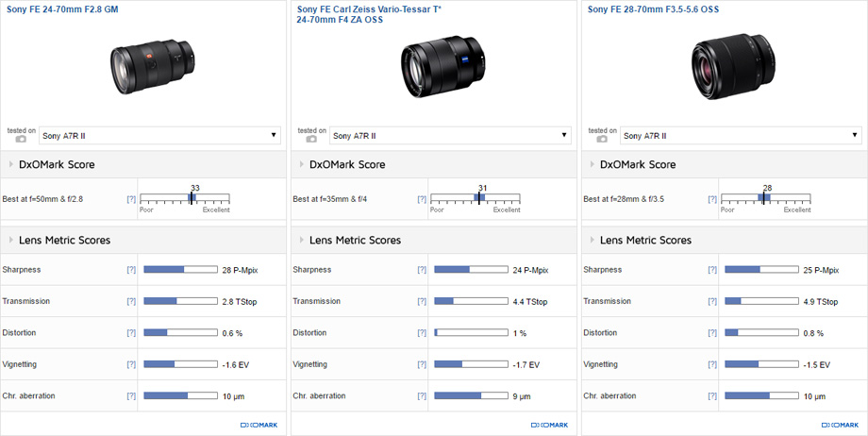Click the '1 %' distortion value
Image resolution: width=868 pixels, height=436 pixels.
520,333
